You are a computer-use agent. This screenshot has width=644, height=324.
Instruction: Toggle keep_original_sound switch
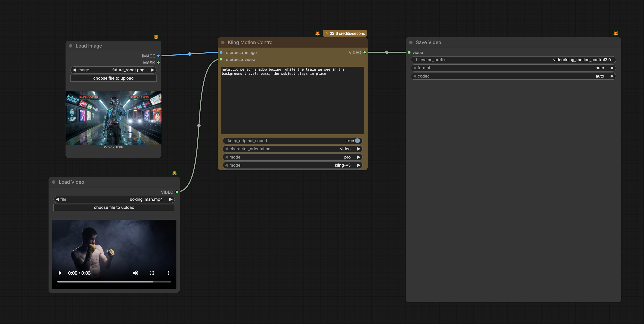point(357,141)
